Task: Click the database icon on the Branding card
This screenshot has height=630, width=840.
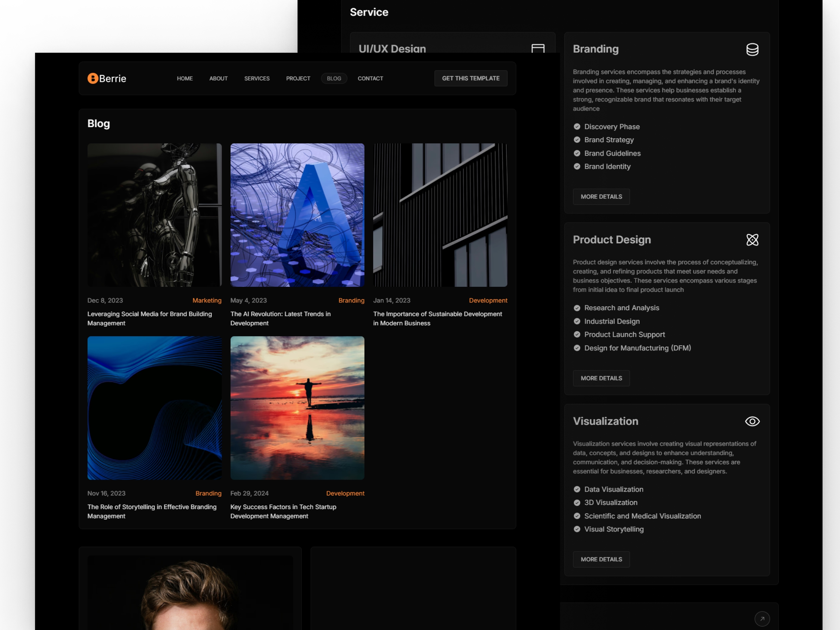Action: [753, 49]
